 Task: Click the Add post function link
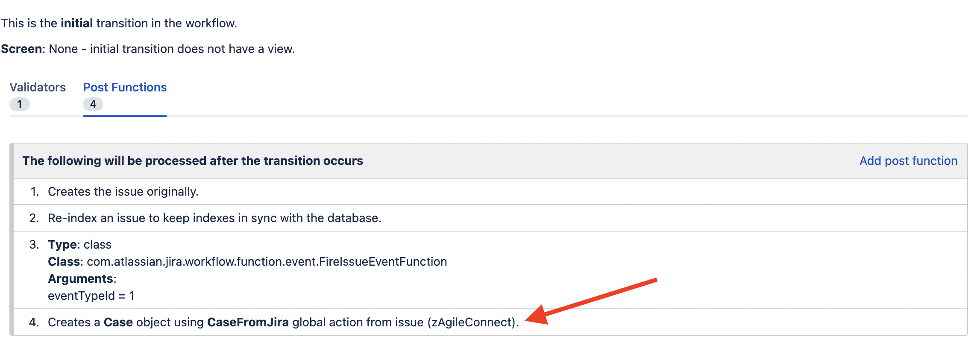[x=908, y=161]
